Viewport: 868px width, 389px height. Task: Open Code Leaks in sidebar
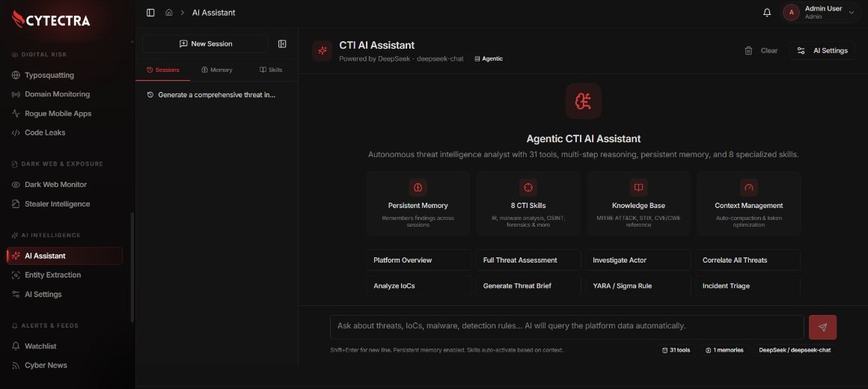pos(64,133)
